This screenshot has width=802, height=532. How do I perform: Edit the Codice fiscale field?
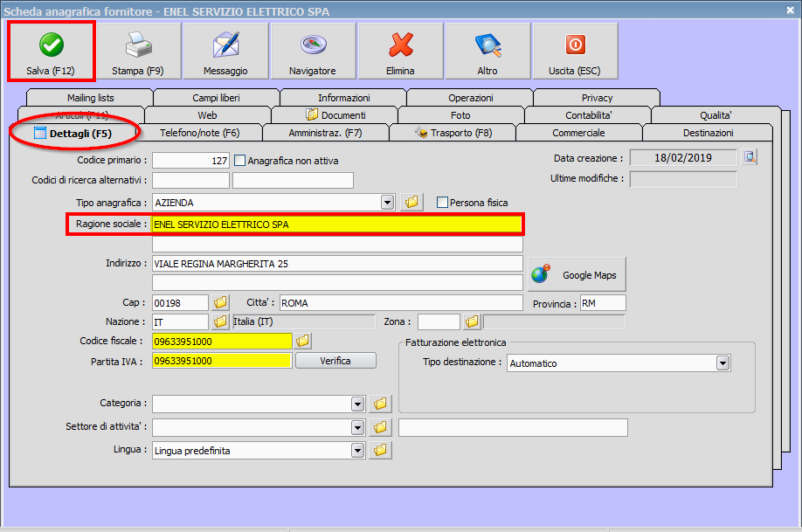point(222,341)
